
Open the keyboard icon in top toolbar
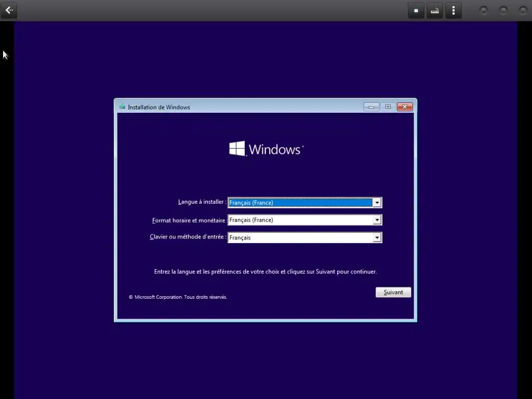pyautogui.click(x=435, y=10)
